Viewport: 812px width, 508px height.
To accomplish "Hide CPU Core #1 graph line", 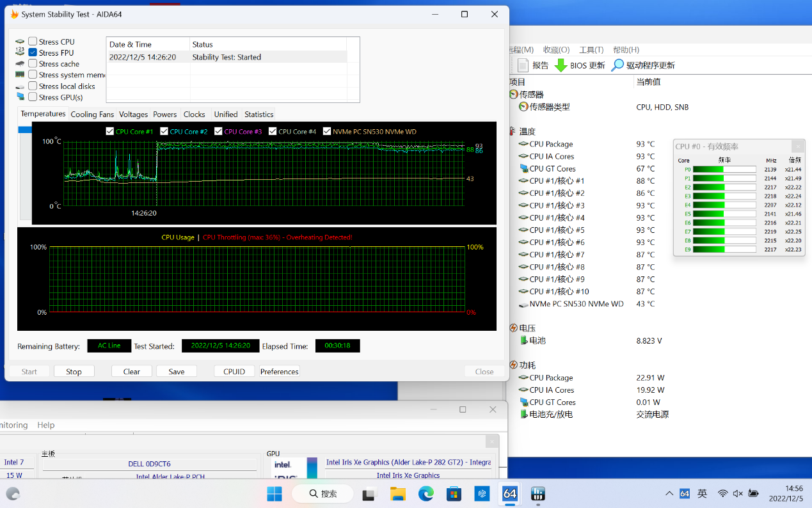I will click(x=109, y=131).
